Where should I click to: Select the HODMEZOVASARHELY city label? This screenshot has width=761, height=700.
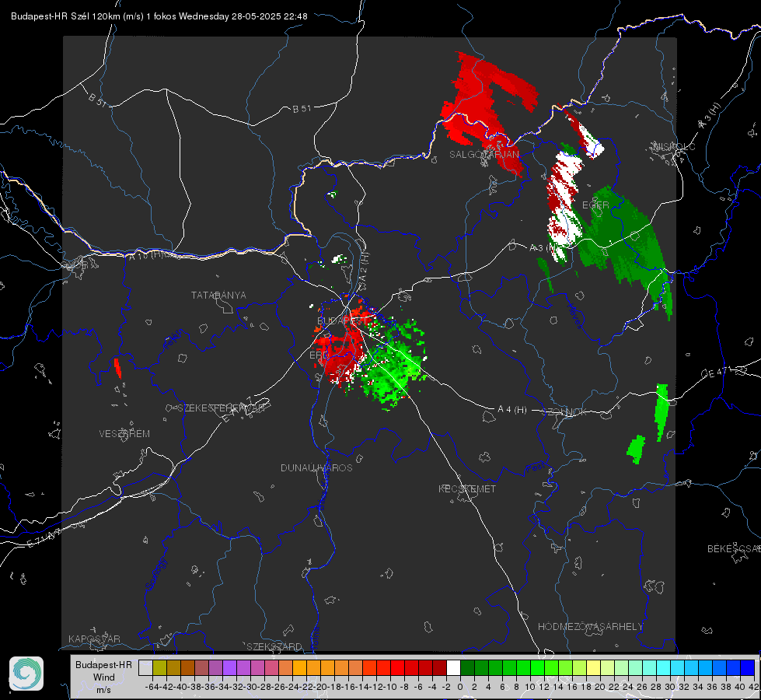tap(590, 627)
